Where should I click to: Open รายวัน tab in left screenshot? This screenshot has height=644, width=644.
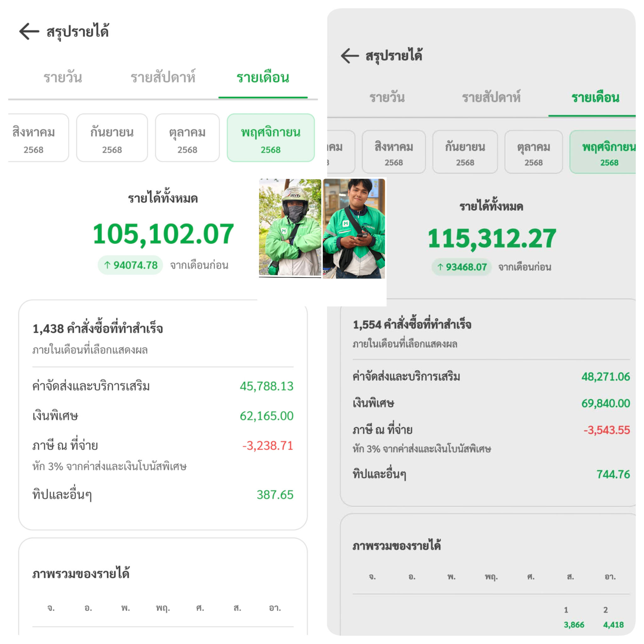(x=63, y=77)
